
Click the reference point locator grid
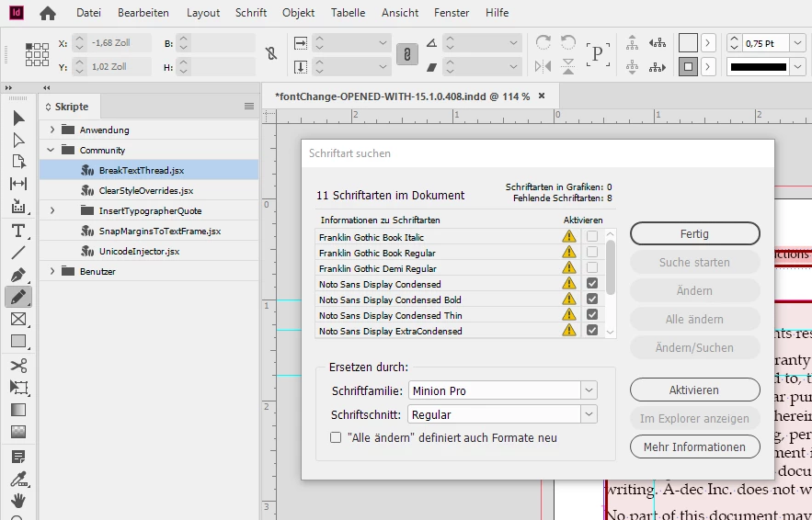[x=37, y=54]
